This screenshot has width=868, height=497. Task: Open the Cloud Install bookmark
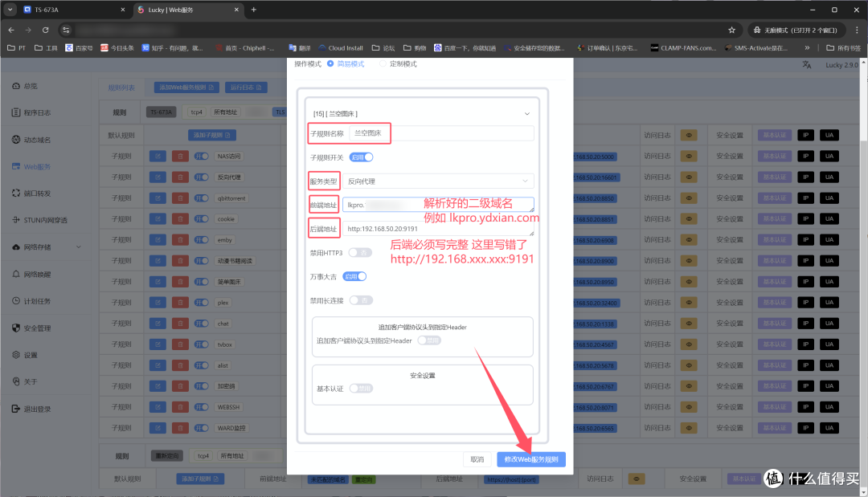coord(341,48)
